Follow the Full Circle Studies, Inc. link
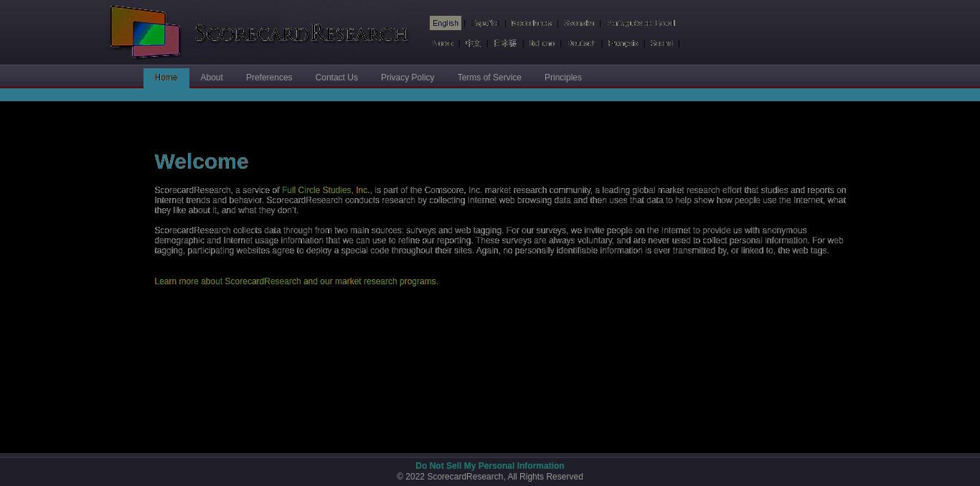This screenshot has width=980, height=486. tap(326, 190)
